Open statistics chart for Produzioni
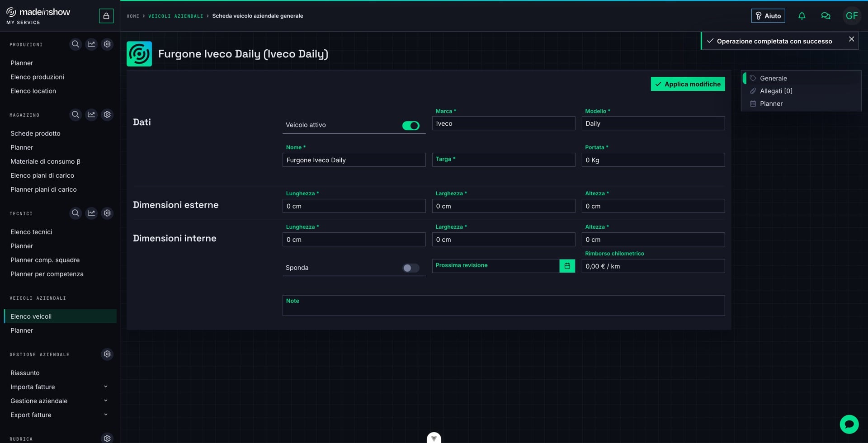This screenshot has width=868, height=443. (91, 44)
